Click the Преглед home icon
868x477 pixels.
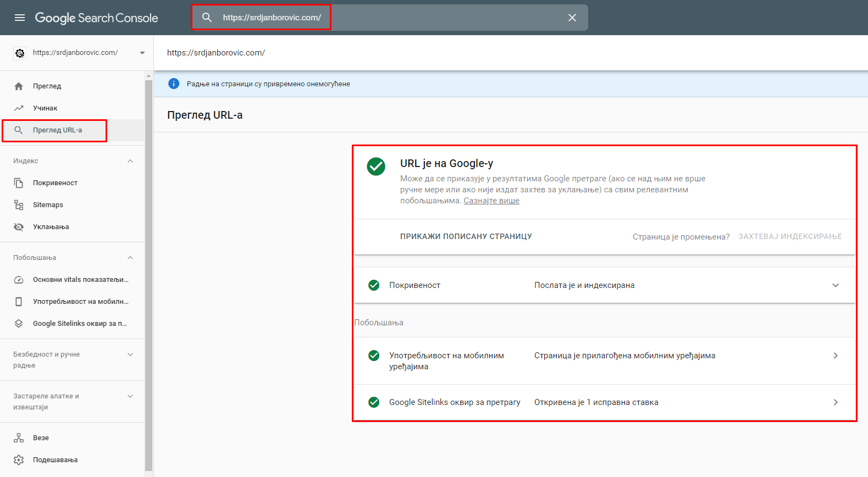pos(19,86)
